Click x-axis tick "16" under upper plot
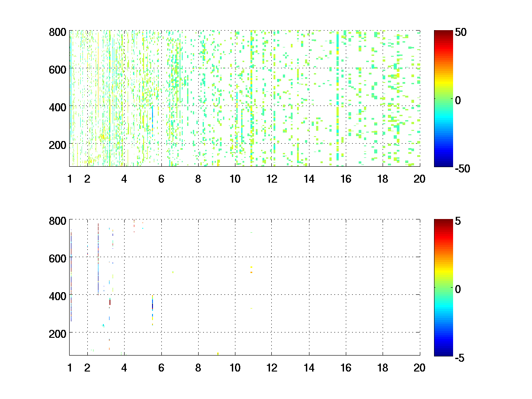532x399 pixels. [x=346, y=179]
